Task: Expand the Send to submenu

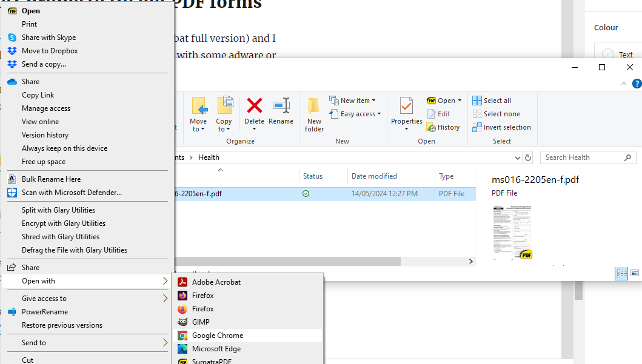Action: (87, 343)
